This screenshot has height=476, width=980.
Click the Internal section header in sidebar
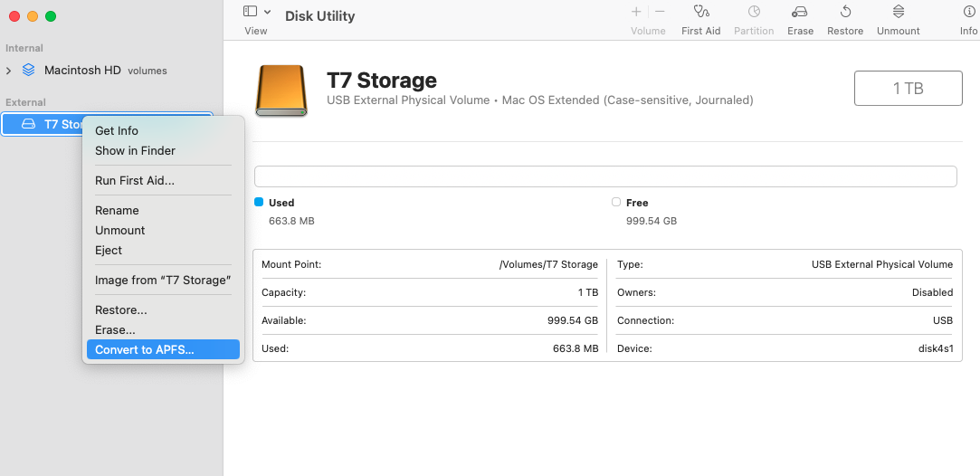pyautogui.click(x=24, y=48)
